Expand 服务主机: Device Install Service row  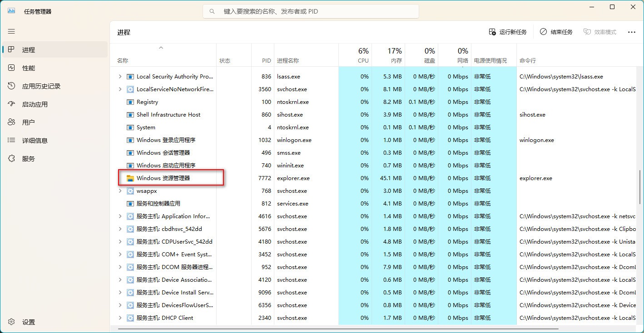point(120,293)
